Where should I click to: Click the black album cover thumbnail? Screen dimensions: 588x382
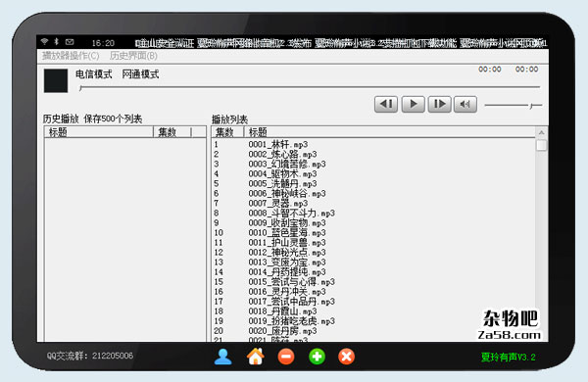(56, 80)
